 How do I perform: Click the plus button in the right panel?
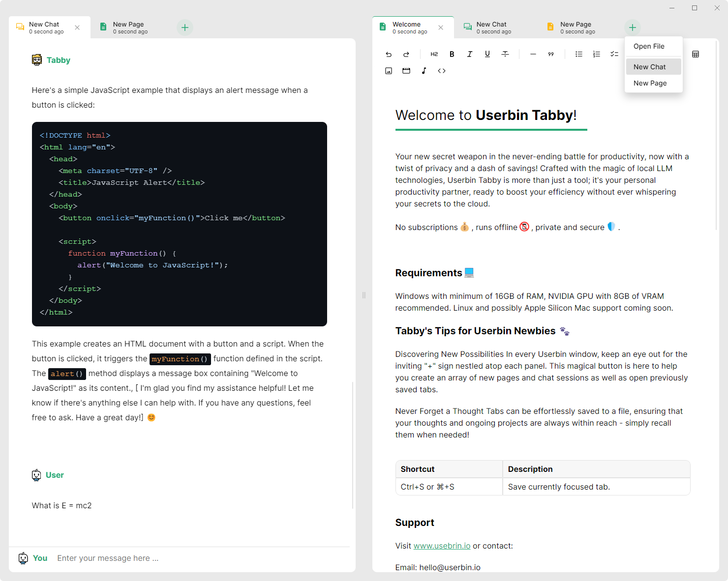pyautogui.click(x=633, y=28)
